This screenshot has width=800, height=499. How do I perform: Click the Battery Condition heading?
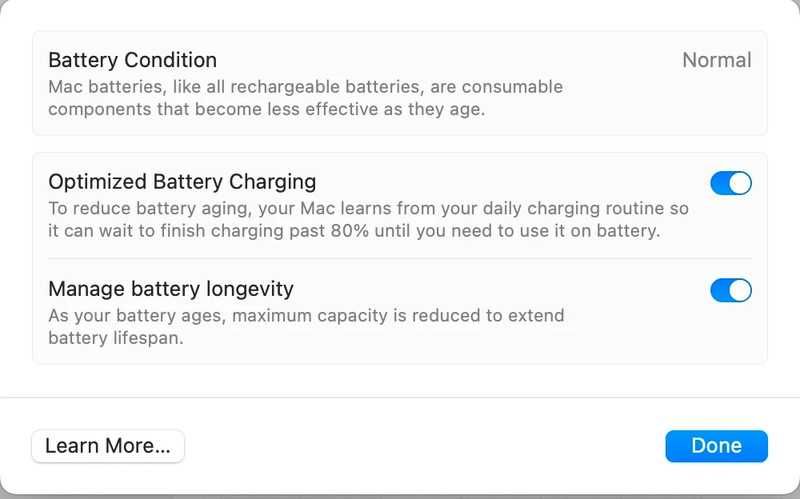133,60
